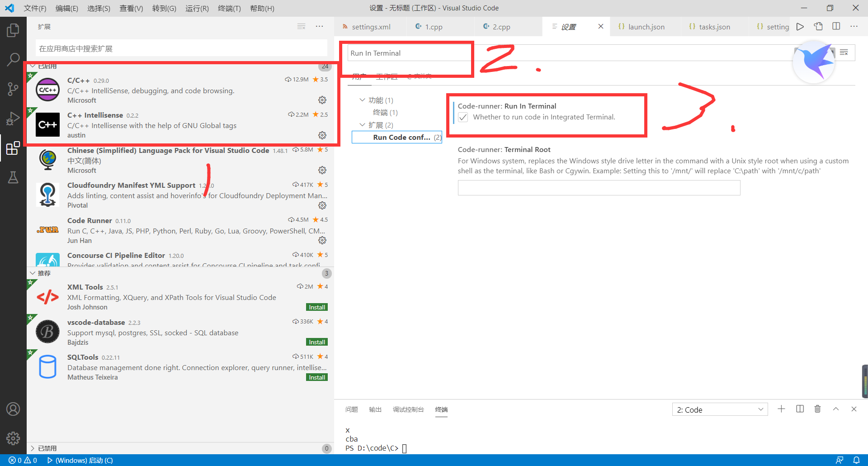Image resolution: width=868 pixels, height=466 pixels.
Task: Open manage gear for Cloudfoundry Manifest extension
Action: pos(322,205)
